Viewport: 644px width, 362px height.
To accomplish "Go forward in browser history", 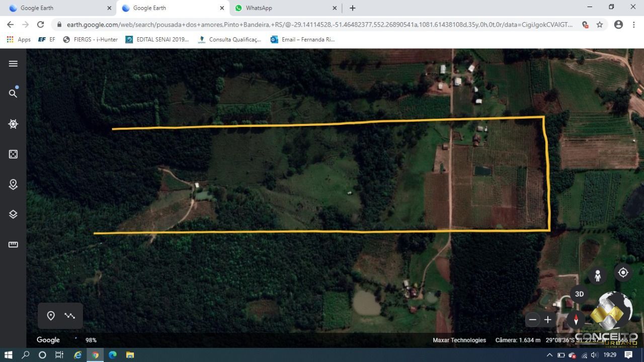I will click(25, 24).
